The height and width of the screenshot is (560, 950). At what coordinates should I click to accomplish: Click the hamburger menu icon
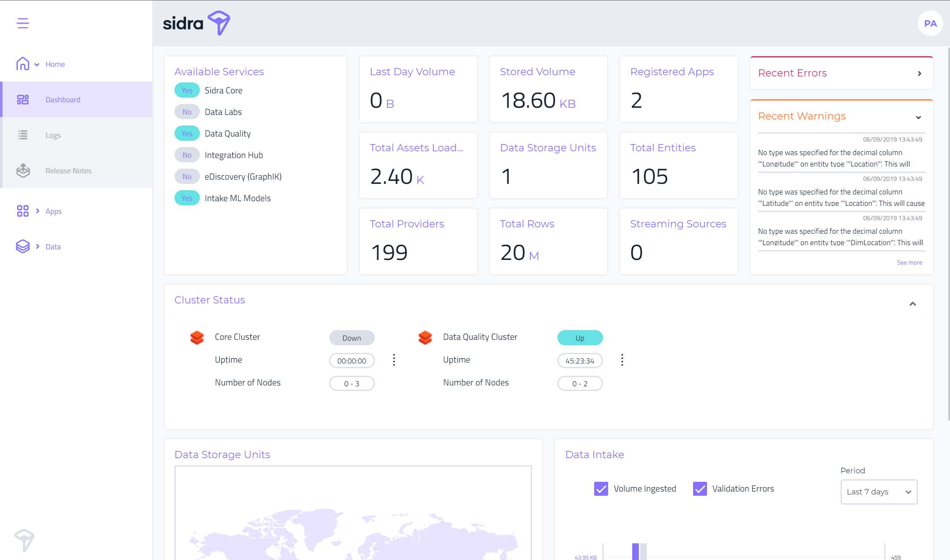[23, 23]
